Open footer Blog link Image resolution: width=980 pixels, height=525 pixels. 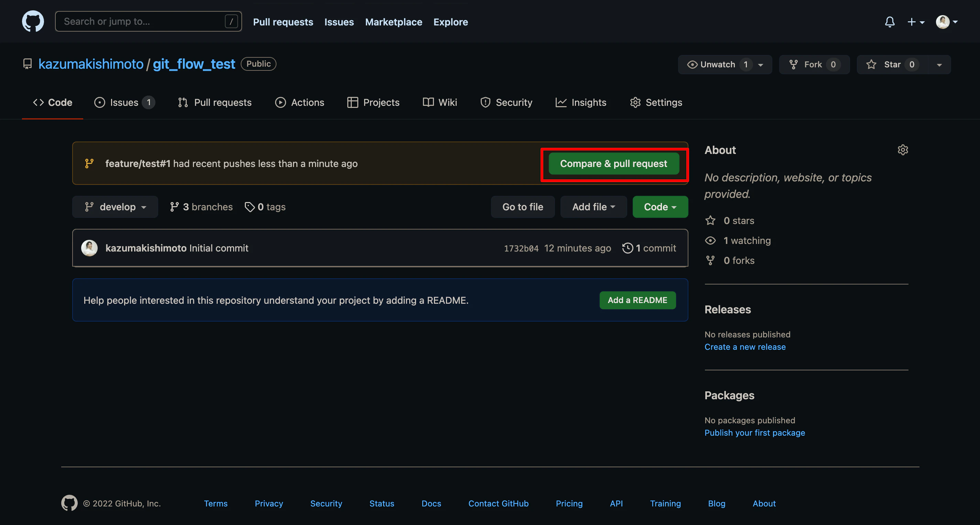click(x=717, y=503)
